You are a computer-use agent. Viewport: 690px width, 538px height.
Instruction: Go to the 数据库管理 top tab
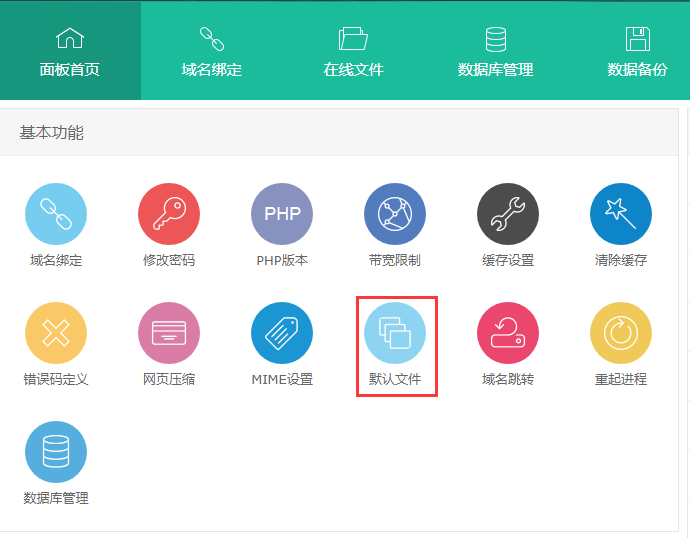(x=495, y=51)
